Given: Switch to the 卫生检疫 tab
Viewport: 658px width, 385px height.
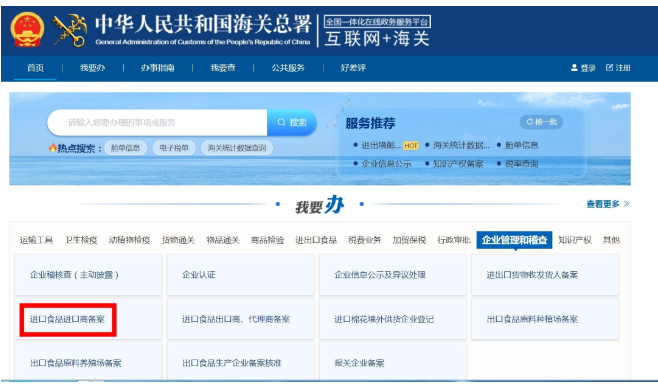Looking at the screenshot, I should [x=81, y=240].
